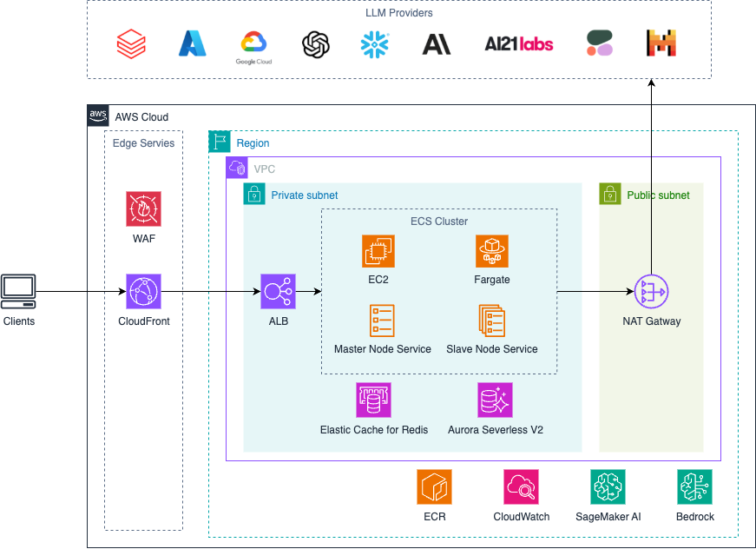
Task: Select the Elastic Cache for Redis icon
Action: [x=373, y=400]
